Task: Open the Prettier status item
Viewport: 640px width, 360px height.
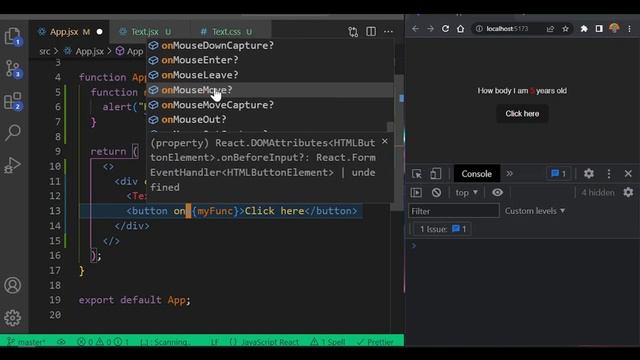Action: point(375,342)
